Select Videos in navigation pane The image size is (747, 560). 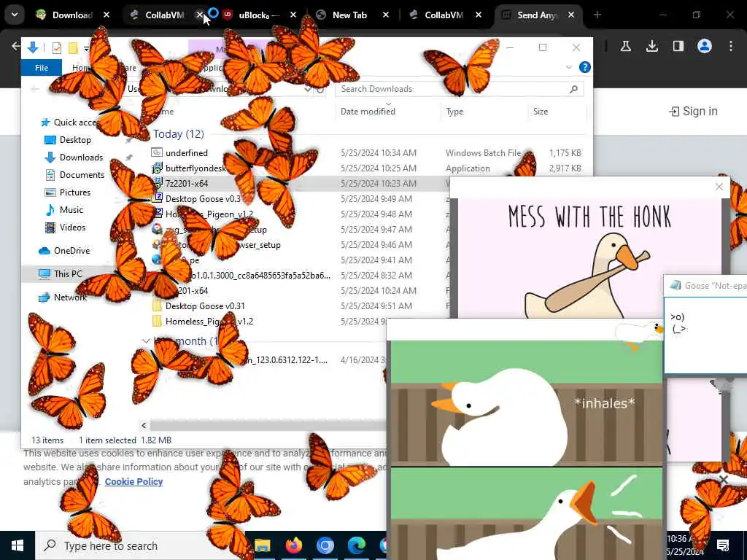[x=72, y=227]
